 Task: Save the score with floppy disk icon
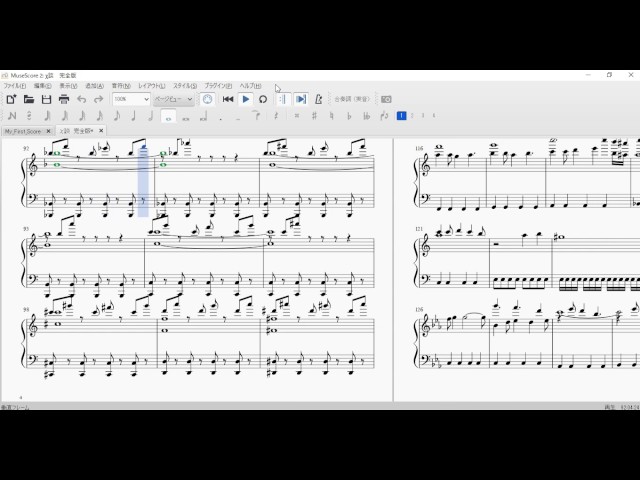pyautogui.click(x=47, y=99)
